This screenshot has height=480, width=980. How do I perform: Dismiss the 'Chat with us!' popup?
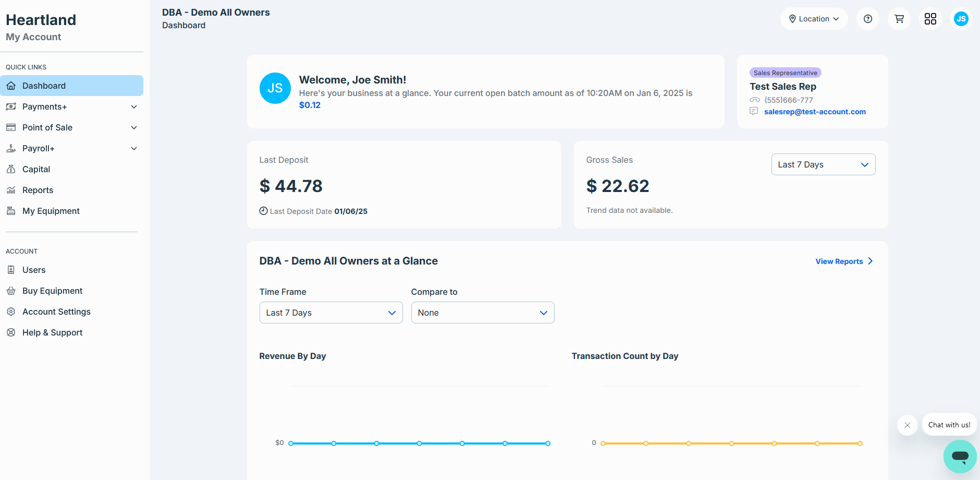(x=908, y=425)
